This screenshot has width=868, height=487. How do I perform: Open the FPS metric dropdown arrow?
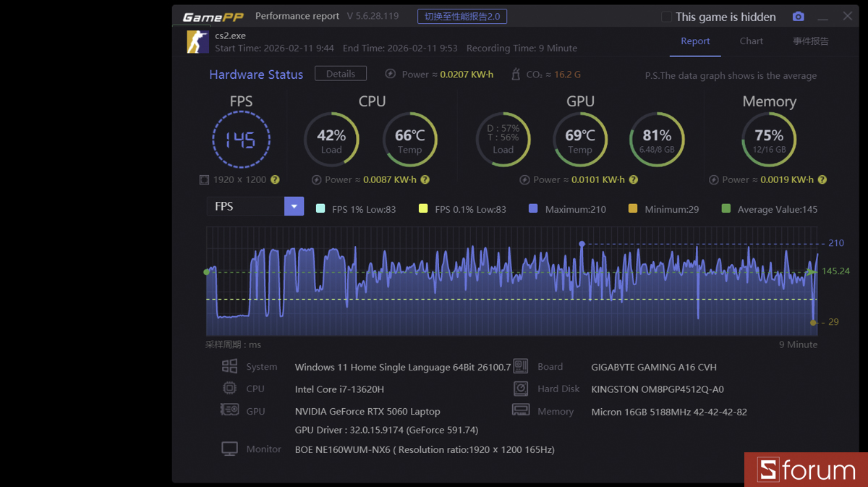pyautogui.click(x=294, y=206)
